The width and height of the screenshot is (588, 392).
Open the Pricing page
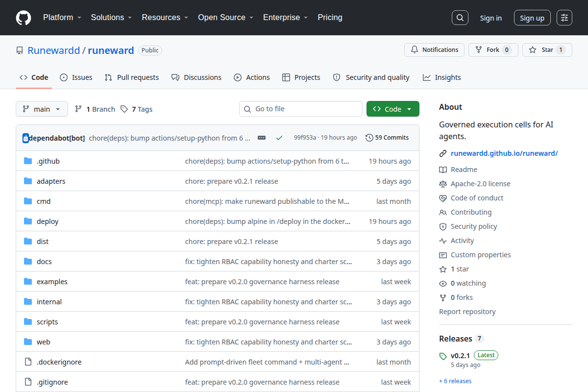(x=330, y=18)
